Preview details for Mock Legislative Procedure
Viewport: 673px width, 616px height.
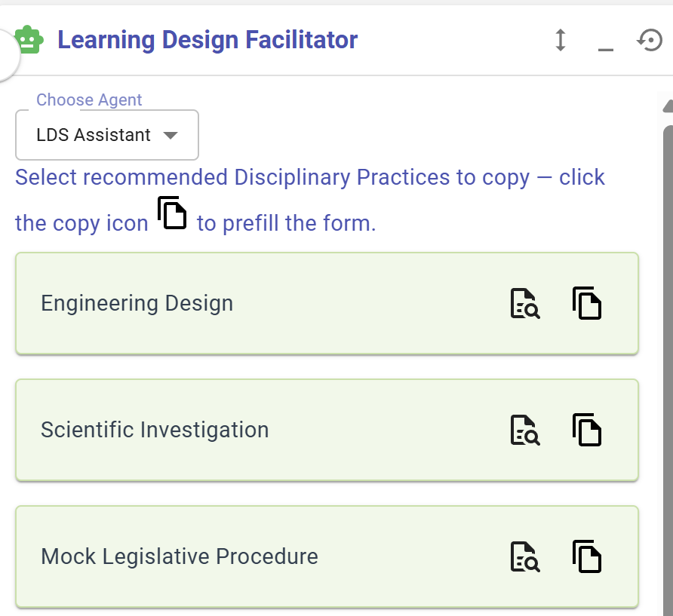pos(525,556)
